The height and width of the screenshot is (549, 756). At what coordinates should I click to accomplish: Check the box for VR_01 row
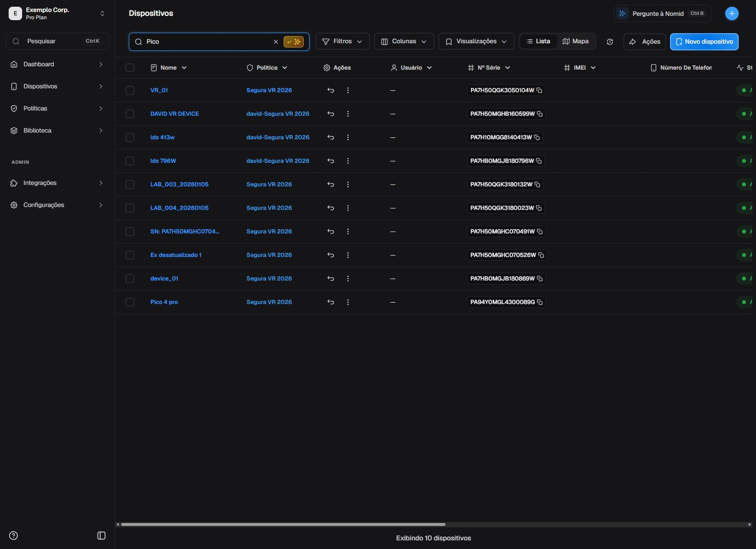click(x=130, y=90)
